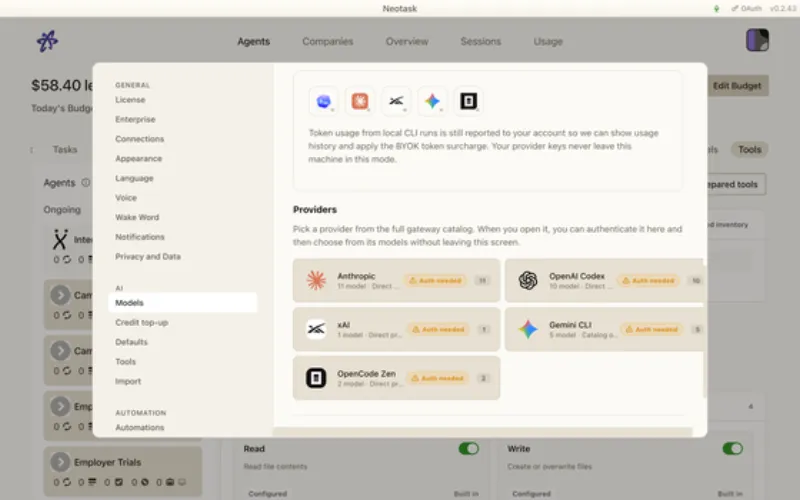Open the xAI provider card
Image resolution: width=800 pixels, height=500 pixels.
[396, 329]
